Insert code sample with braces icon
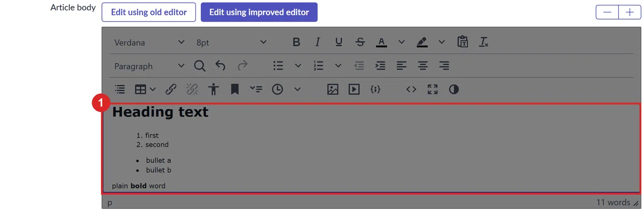Screen dimensions: 644x211 375,89
